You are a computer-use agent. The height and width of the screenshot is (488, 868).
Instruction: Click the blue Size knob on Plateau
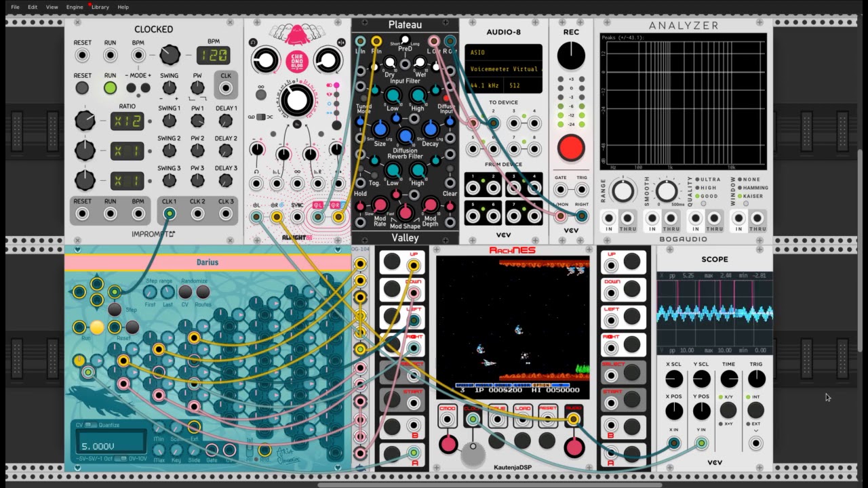380,129
